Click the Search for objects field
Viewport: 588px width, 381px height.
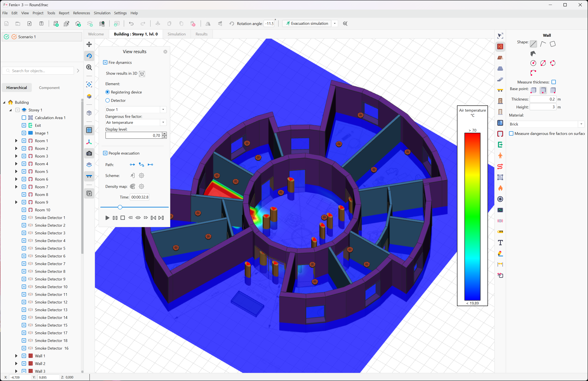(38, 71)
